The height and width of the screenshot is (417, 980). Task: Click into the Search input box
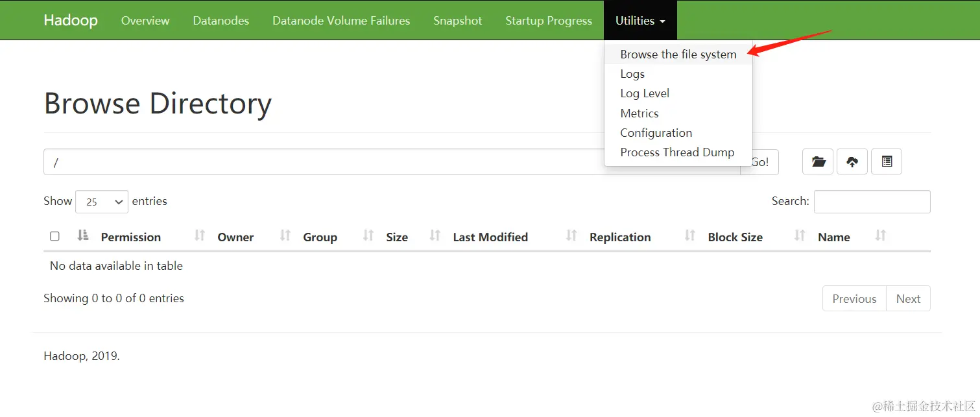(872, 202)
